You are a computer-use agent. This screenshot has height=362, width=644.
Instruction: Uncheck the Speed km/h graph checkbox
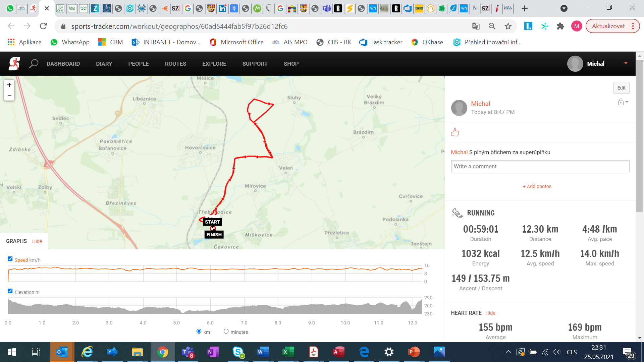10,259
